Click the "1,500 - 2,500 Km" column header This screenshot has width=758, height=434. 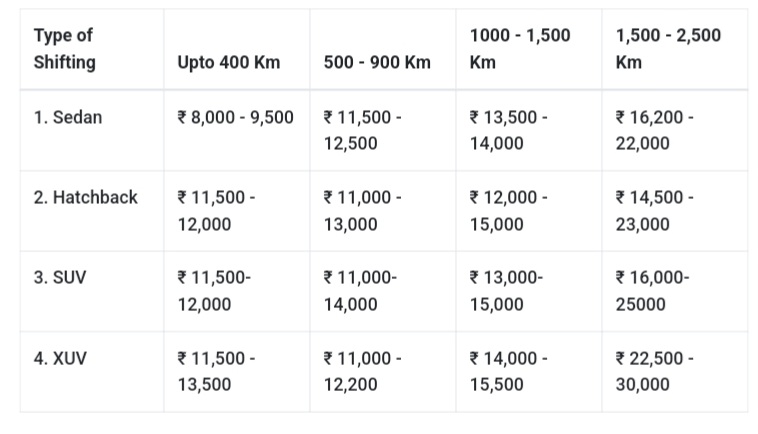668,49
